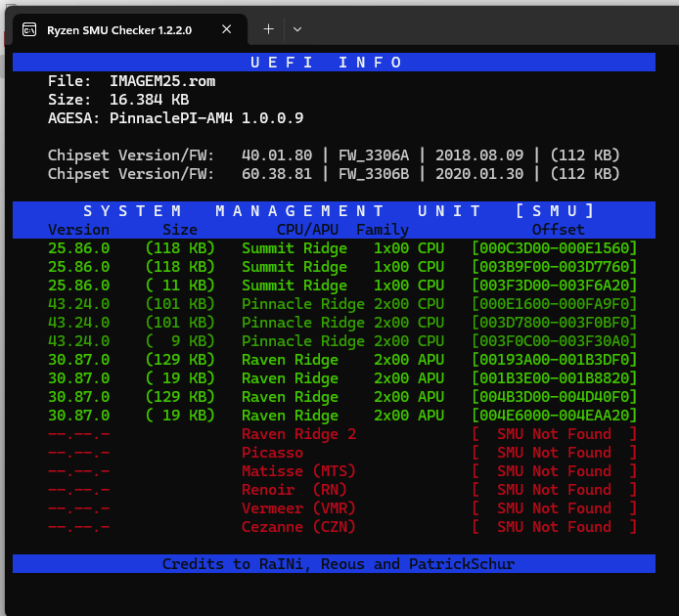
Task: Click the Matisse (MTS) entry
Action: tap(298, 471)
